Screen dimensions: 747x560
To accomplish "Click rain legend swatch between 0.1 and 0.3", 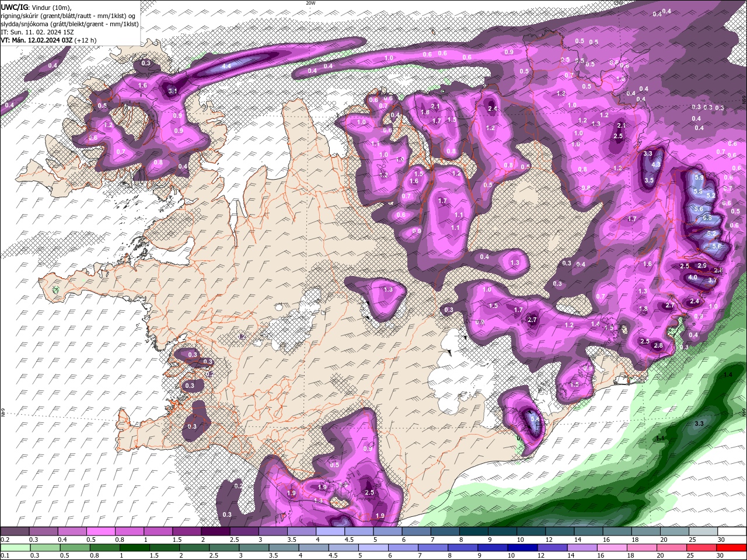I will [x=15, y=548].
